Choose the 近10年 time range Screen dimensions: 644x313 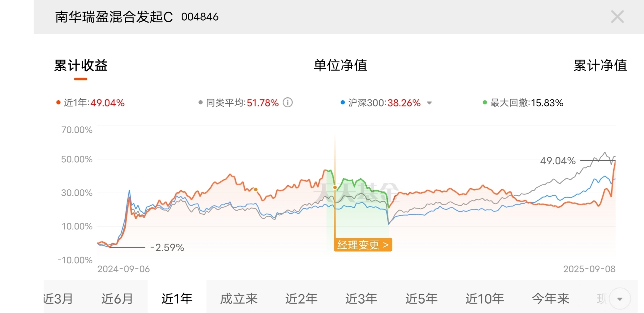484,299
